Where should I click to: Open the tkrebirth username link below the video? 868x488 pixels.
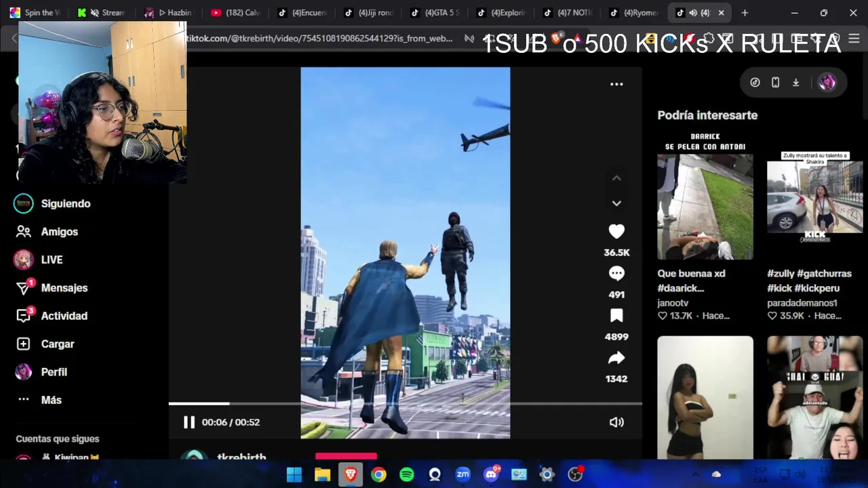(241, 457)
